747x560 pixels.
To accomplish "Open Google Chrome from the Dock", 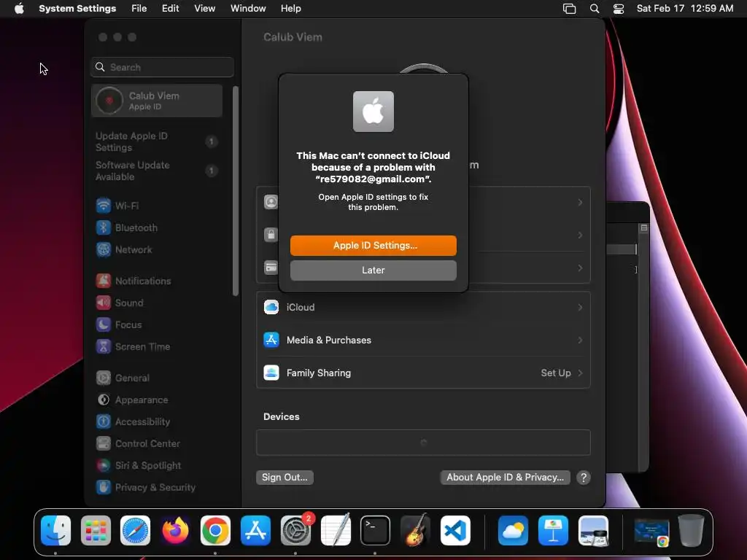I will [215, 531].
